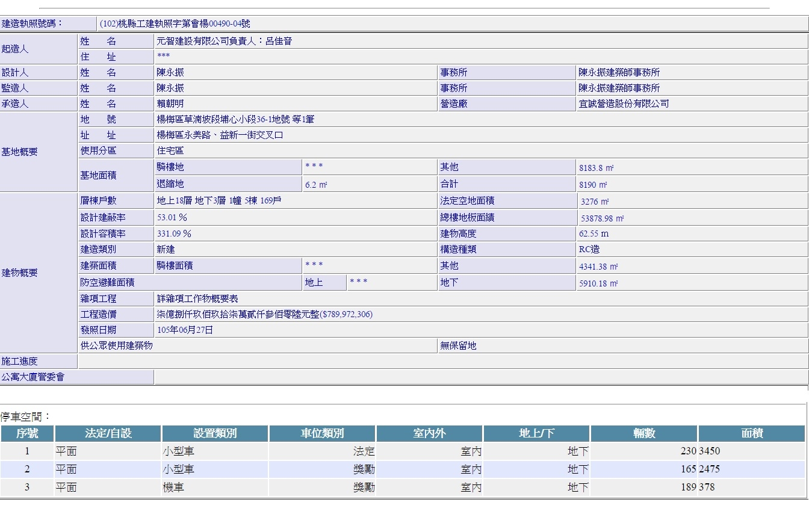Viewport: 809px width, 532px height.
Task: Select 地上18層 地下3層 1幢 5棟 169戶 text
Action: [x=219, y=200]
